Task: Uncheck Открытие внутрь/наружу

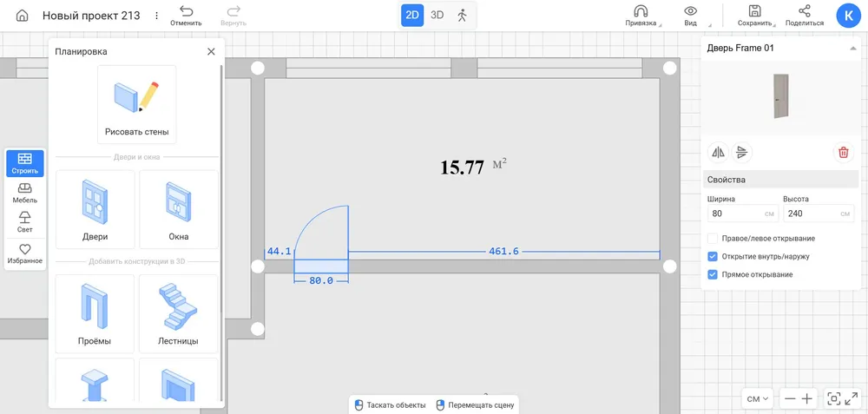Action: 713,256
